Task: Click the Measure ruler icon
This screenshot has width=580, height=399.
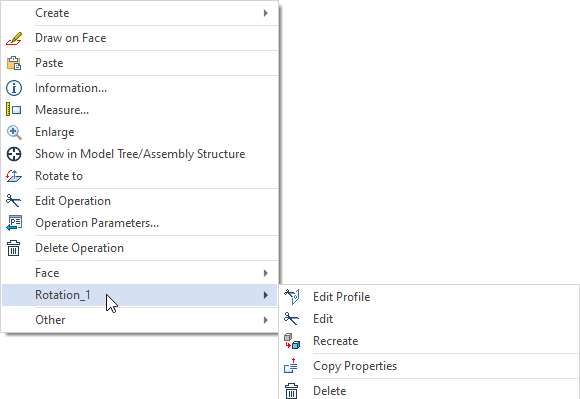Action: [x=14, y=110]
